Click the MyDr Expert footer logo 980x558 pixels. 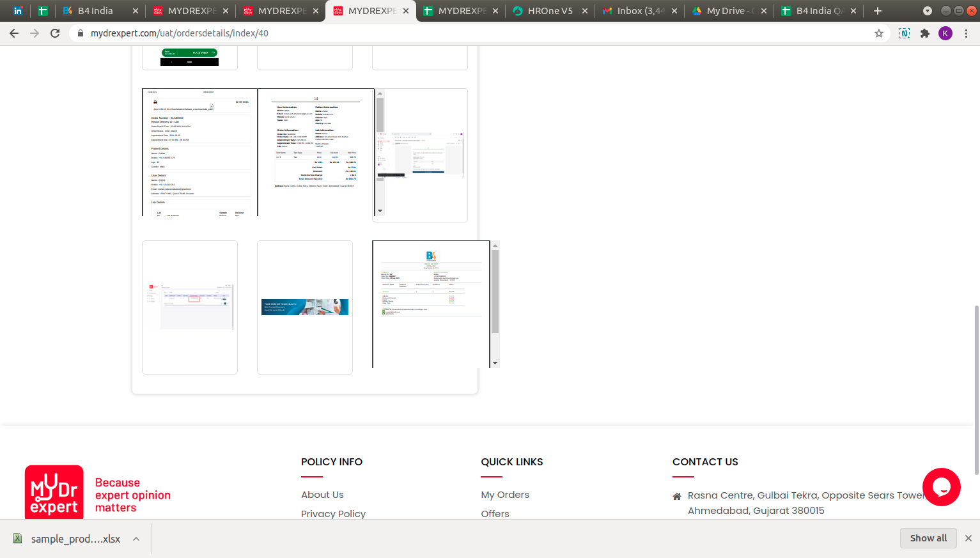pos(54,491)
